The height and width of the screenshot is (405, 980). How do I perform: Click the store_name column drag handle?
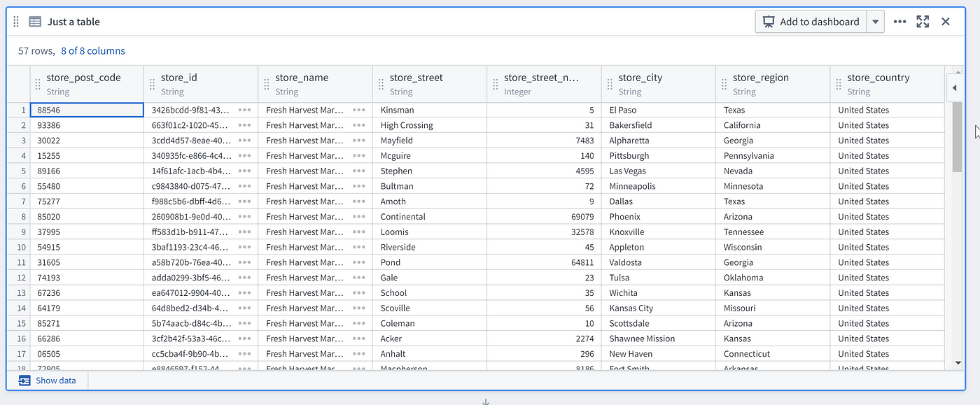click(x=267, y=84)
